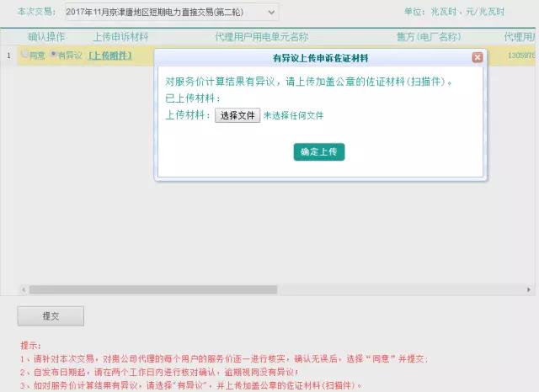Screen dimensions: 539x392
Task: Click the 未选择任何文件 file status text
Action: click(x=293, y=115)
